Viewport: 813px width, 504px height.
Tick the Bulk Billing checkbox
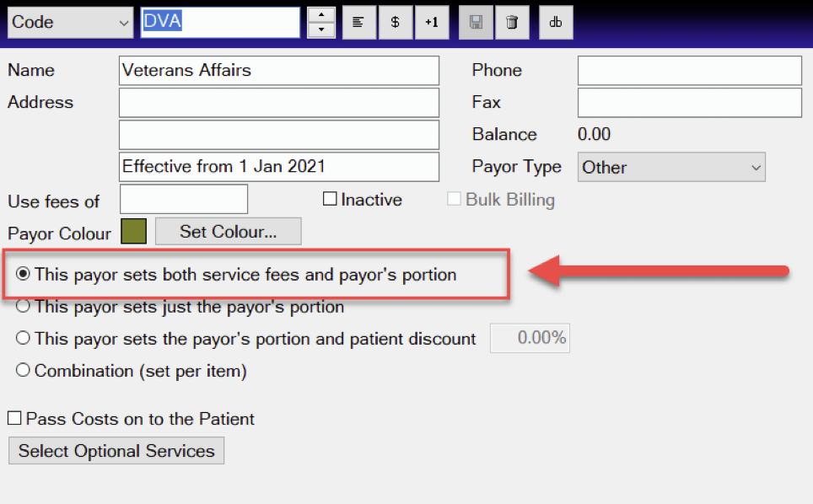click(x=454, y=199)
